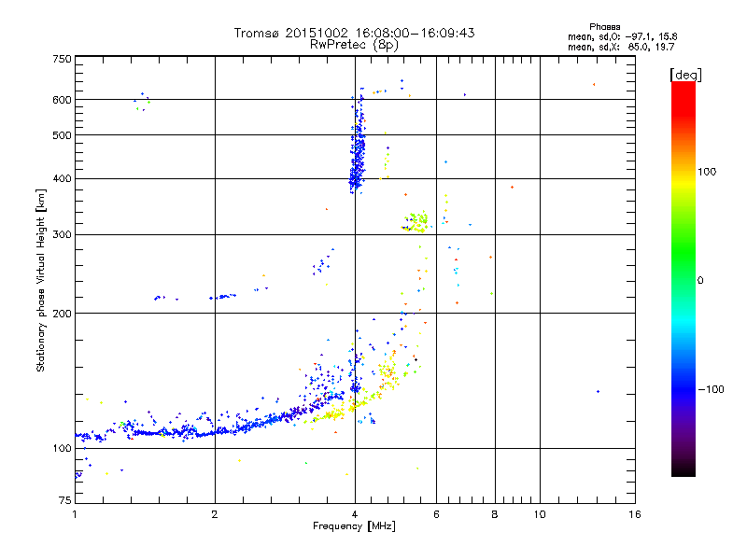
Task: Click the 'mean, sd,O: -97.1, 15.8' line
Action: pos(622,36)
